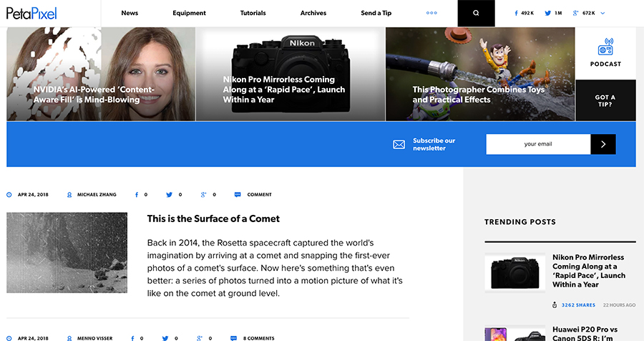Share comet post on Facebook icon
644x341 pixels.
click(x=137, y=195)
